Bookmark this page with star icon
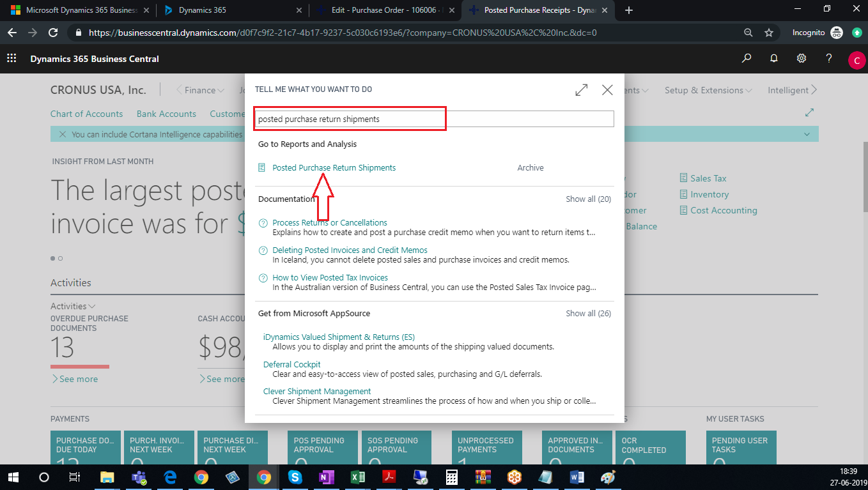Screen dimensions: 868x490 pos(769,33)
